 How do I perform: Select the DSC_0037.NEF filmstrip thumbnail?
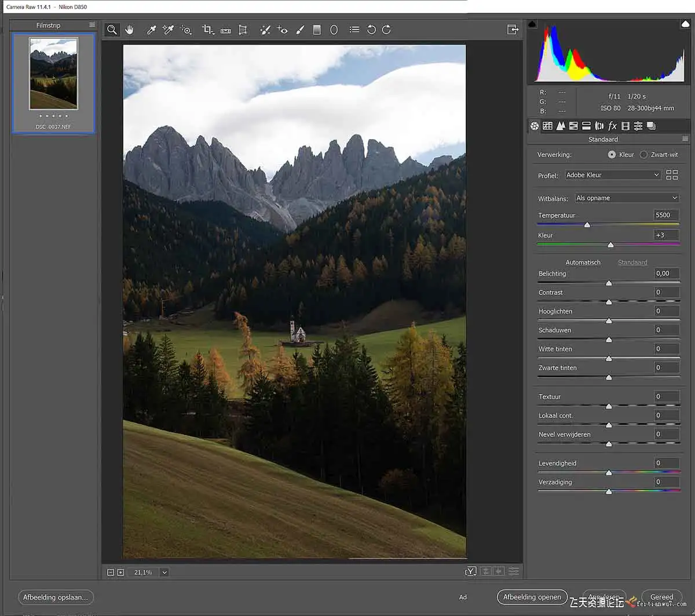(53, 83)
